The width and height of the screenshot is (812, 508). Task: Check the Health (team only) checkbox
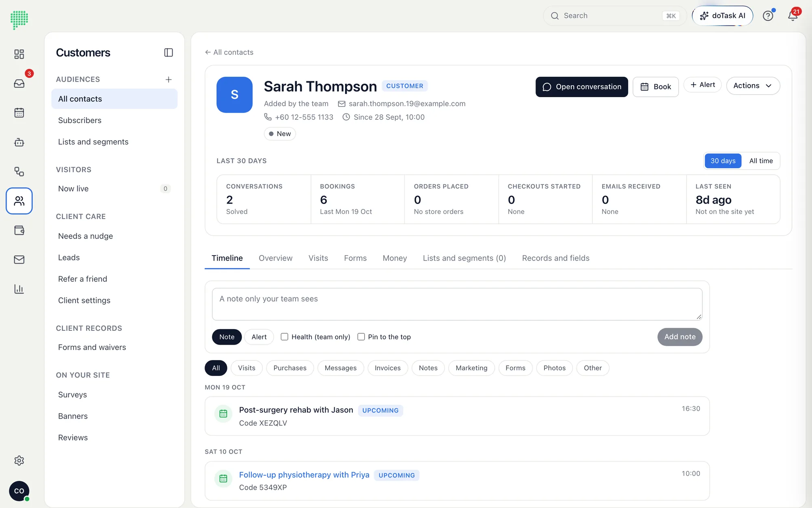click(285, 337)
